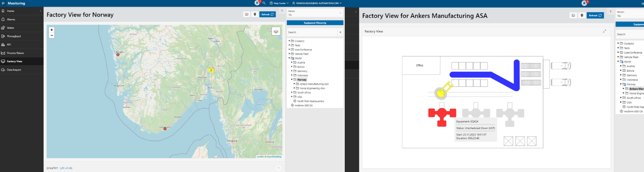Clear the equipment search in the Norway view

point(340,32)
